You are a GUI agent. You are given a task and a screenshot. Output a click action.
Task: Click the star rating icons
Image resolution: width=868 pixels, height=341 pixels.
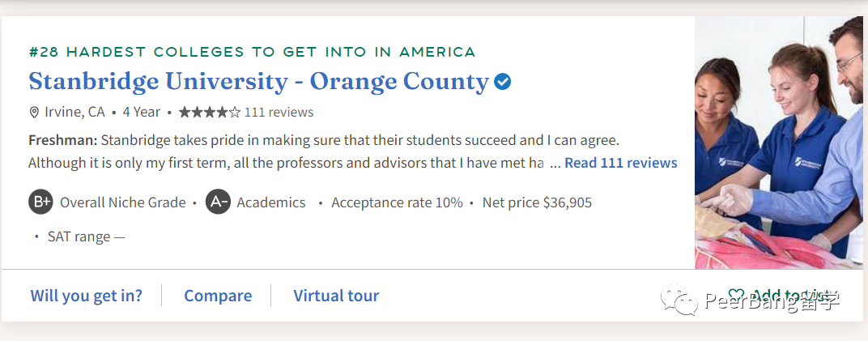[209, 112]
